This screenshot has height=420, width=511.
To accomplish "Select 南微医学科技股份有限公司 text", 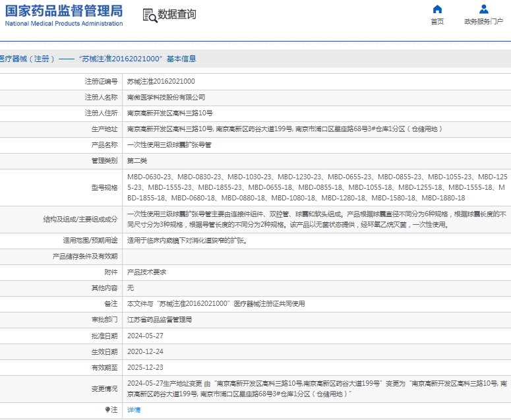I will [x=166, y=97].
